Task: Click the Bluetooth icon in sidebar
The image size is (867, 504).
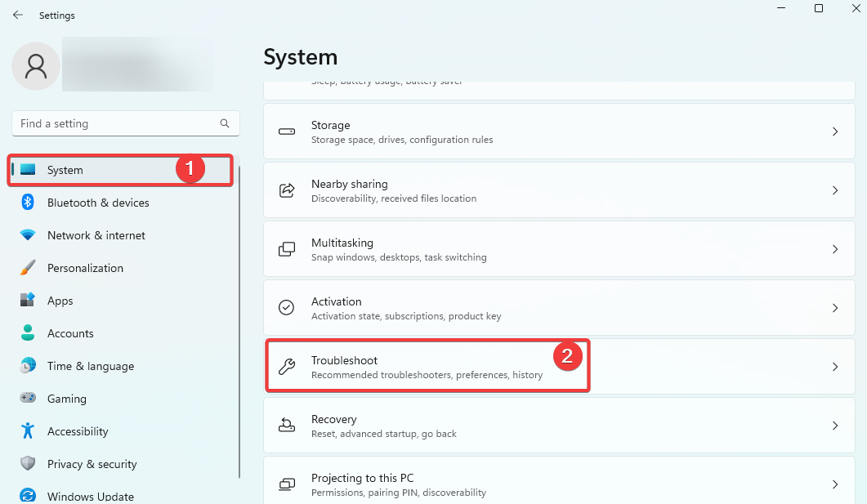Action: (28, 202)
